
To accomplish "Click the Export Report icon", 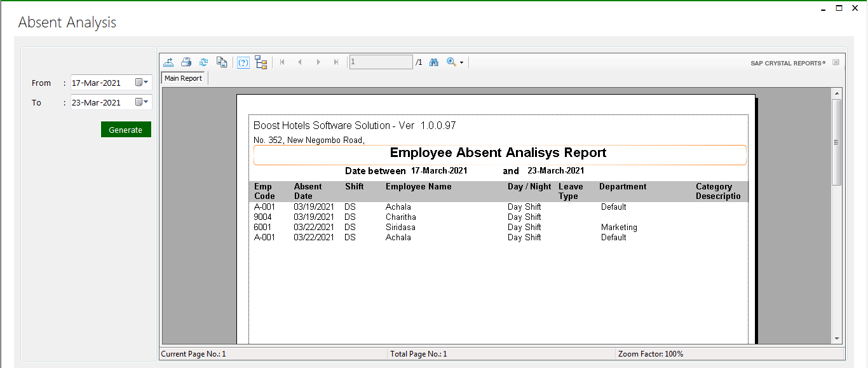I will (x=168, y=62).
